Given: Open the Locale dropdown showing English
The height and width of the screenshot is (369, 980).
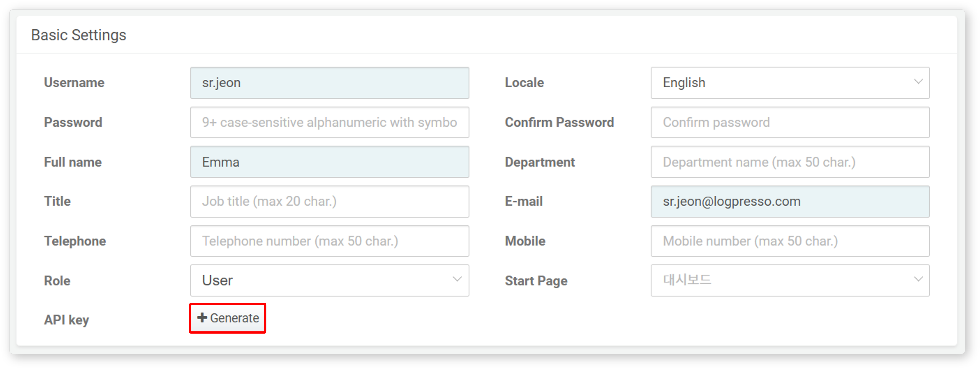Looking at the screenshot, I should tap(789, 83).
